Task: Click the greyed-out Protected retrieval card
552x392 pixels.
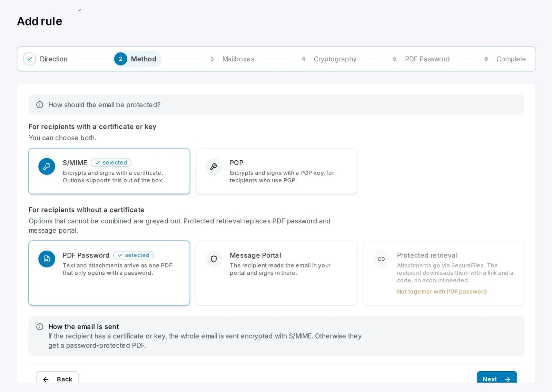Action: pyautogui.click(x=444, y=273)
